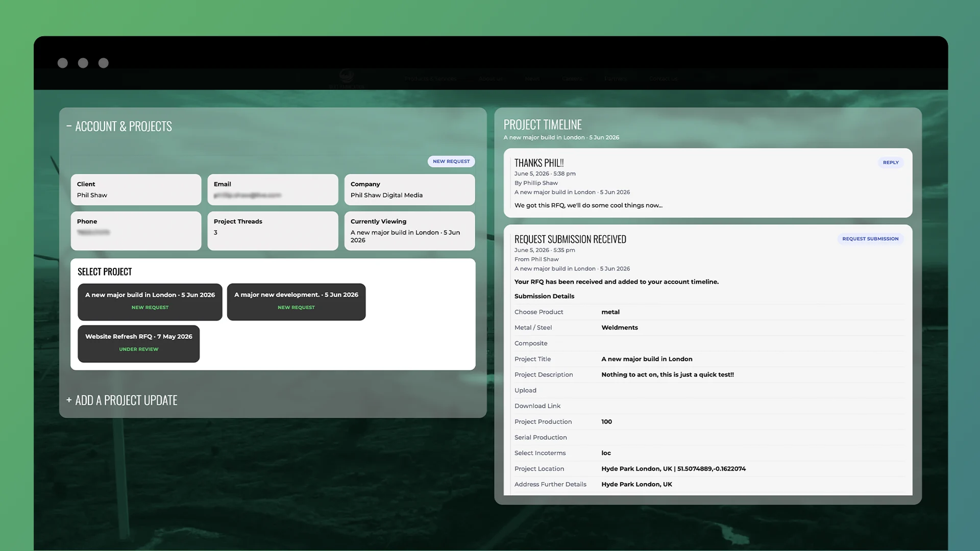Click Address Further Details value Hyde Park
The width and height of the screenshot is (980, 551).
(x=636, y=485)
